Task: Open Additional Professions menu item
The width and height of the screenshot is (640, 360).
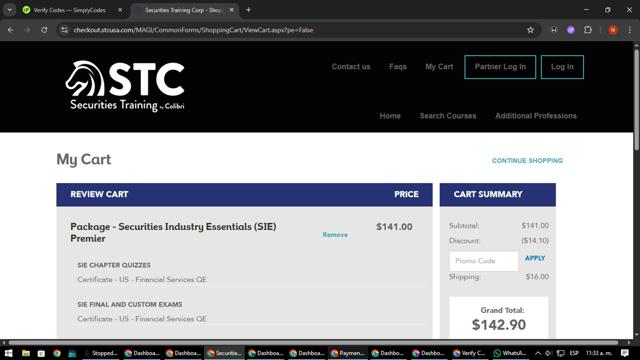Action: click(536, 116)
